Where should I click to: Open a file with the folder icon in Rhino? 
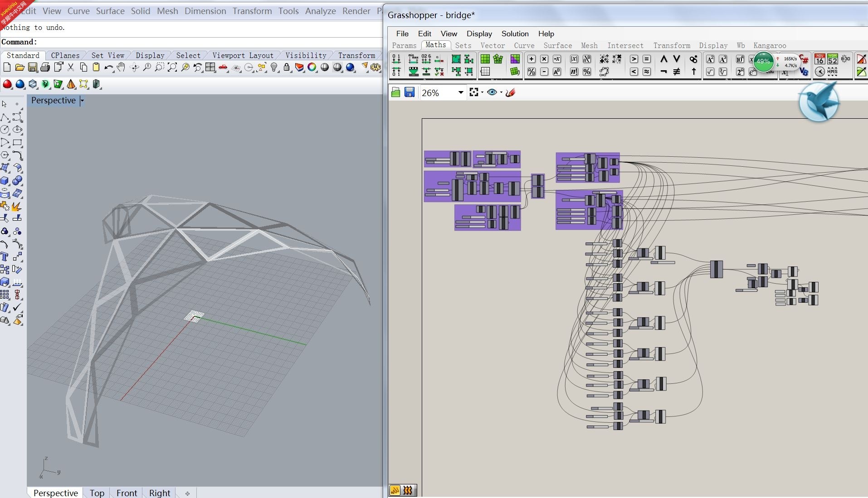tap(20, 68)
